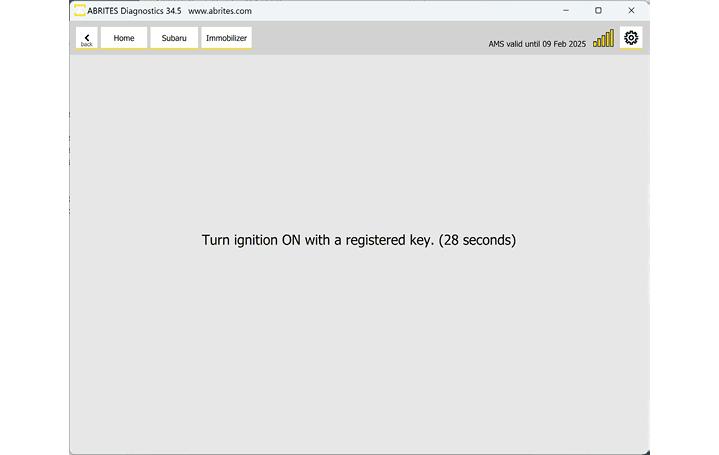This screenshot has height=455, width=719.
Task: Click the ABRITES logo in title bar
Action: point(79,10)
